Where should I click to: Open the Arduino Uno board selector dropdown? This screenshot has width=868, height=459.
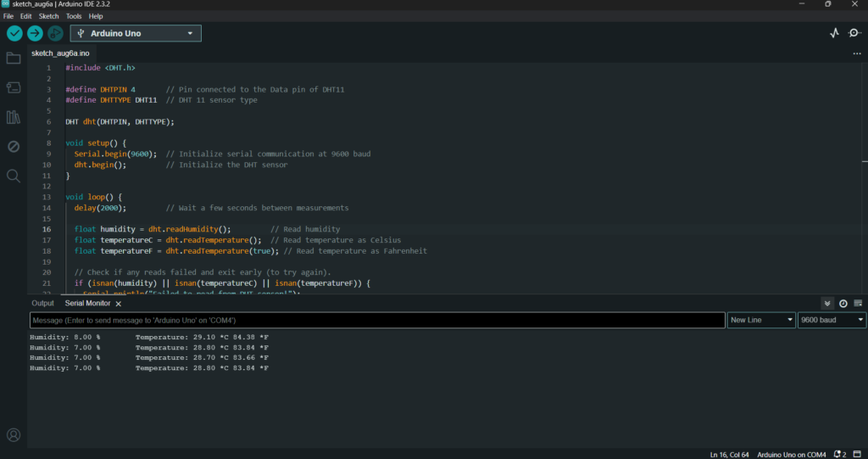point(136,33)
